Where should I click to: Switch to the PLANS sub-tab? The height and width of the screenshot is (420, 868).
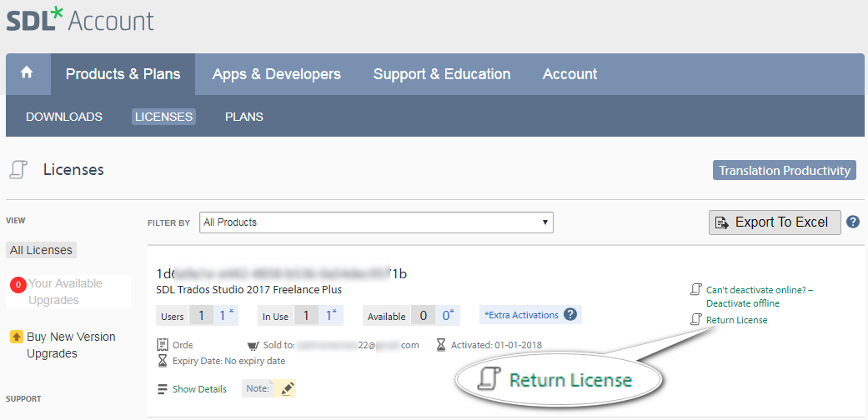click(244, 117)
